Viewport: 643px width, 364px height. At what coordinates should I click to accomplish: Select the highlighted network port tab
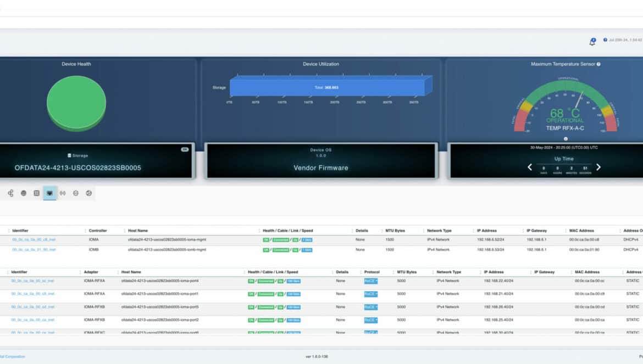coord(49,193)
